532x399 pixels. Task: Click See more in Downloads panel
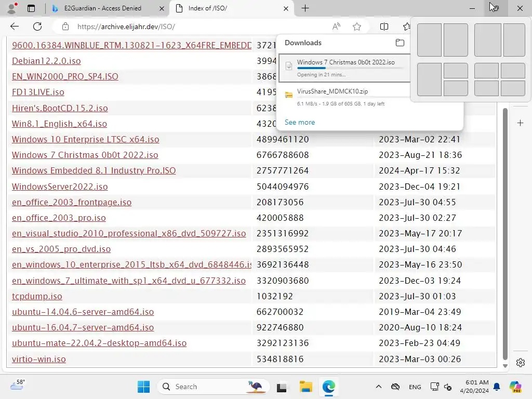pyautogui.click(x=300, y=122)
